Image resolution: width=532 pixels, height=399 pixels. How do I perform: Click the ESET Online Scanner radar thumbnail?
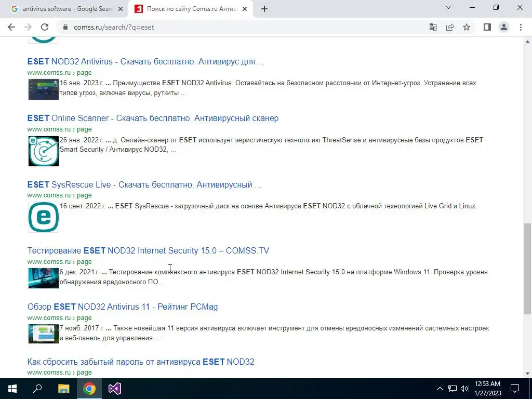click(44, 151)
